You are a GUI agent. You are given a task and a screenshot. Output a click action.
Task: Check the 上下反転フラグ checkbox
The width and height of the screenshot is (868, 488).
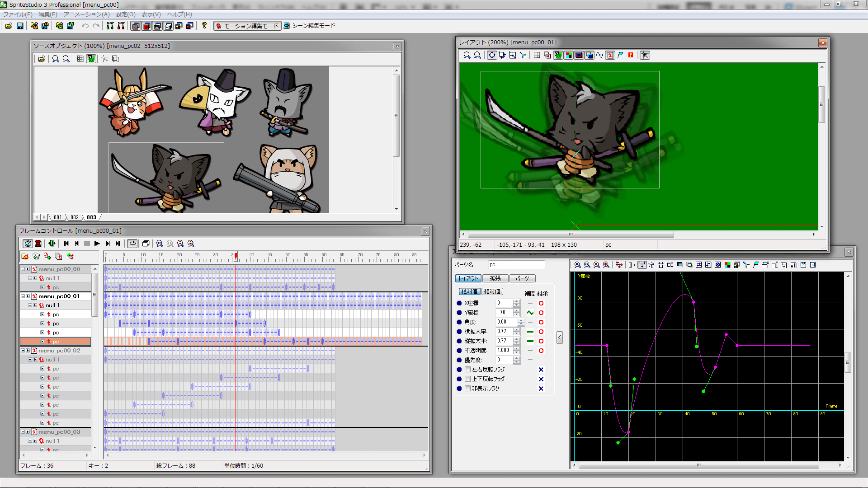[x=468, y=379]
